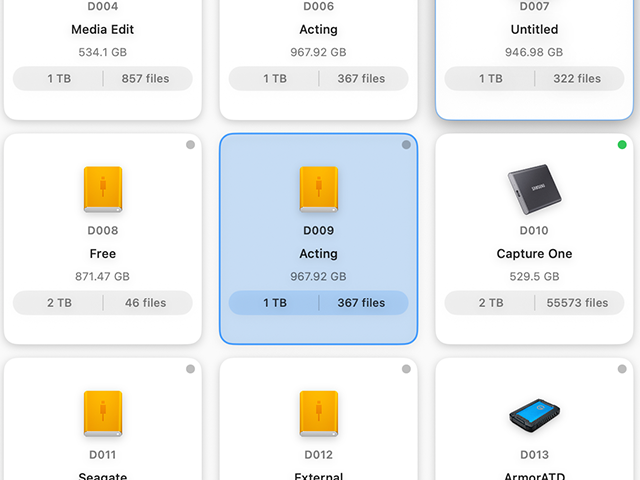The image size is (640, 480).
Task: Click the D009 highlighted 1 TB pill
Action: (318, 303)
